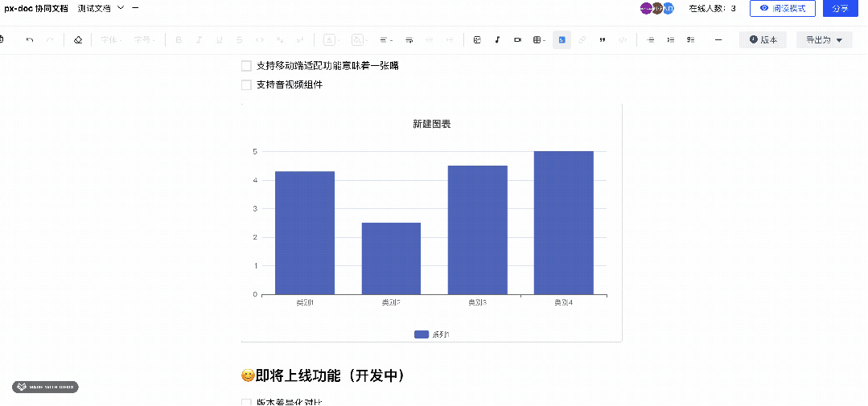Apply subscript formatting

pos(280,40)
